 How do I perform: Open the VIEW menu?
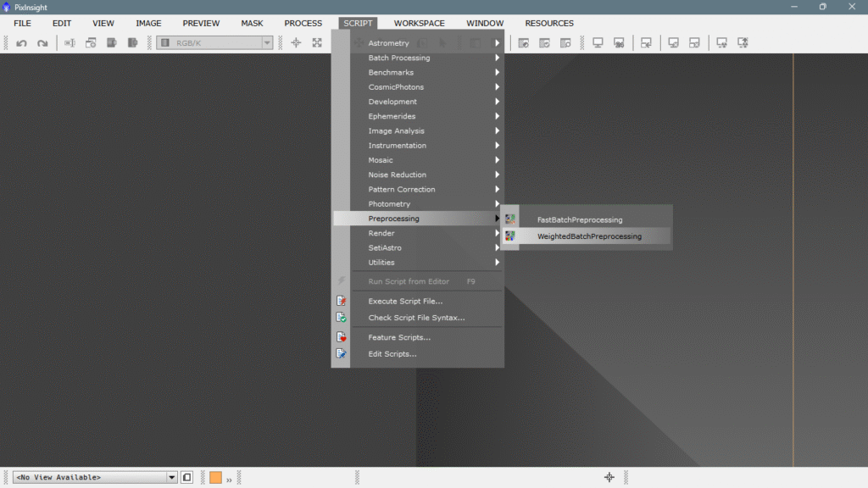[x=103, y=23]
